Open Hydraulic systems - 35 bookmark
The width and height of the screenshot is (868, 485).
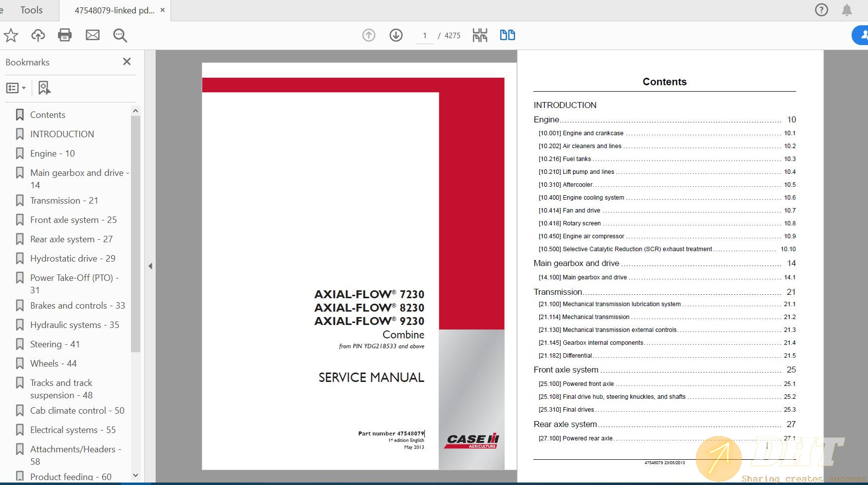coord(74,325)
